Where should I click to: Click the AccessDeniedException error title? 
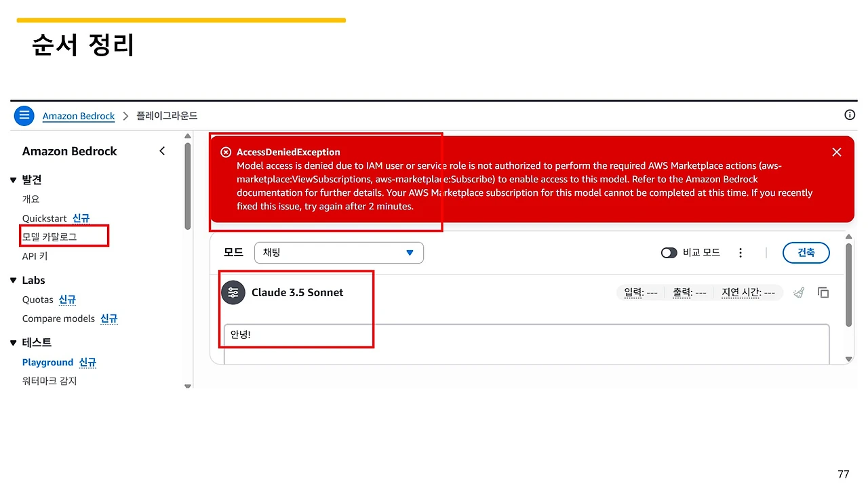[x=288, y=152]
